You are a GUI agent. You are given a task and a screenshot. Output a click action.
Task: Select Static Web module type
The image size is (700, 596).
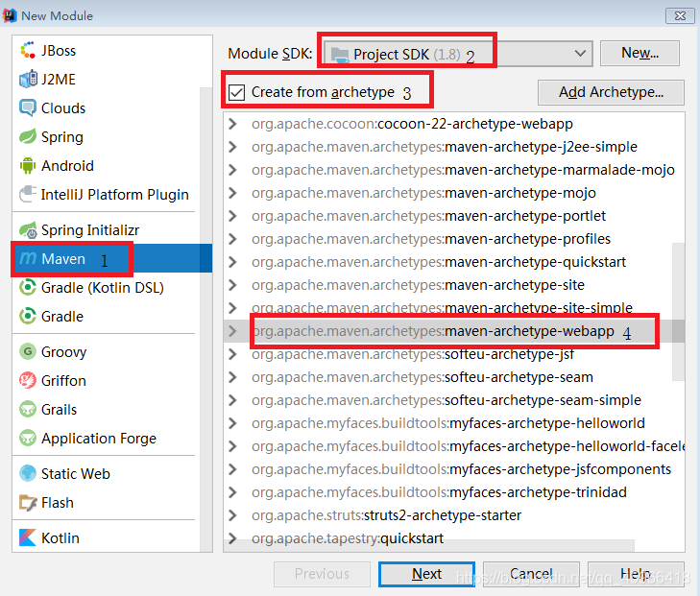pos(107,474)
